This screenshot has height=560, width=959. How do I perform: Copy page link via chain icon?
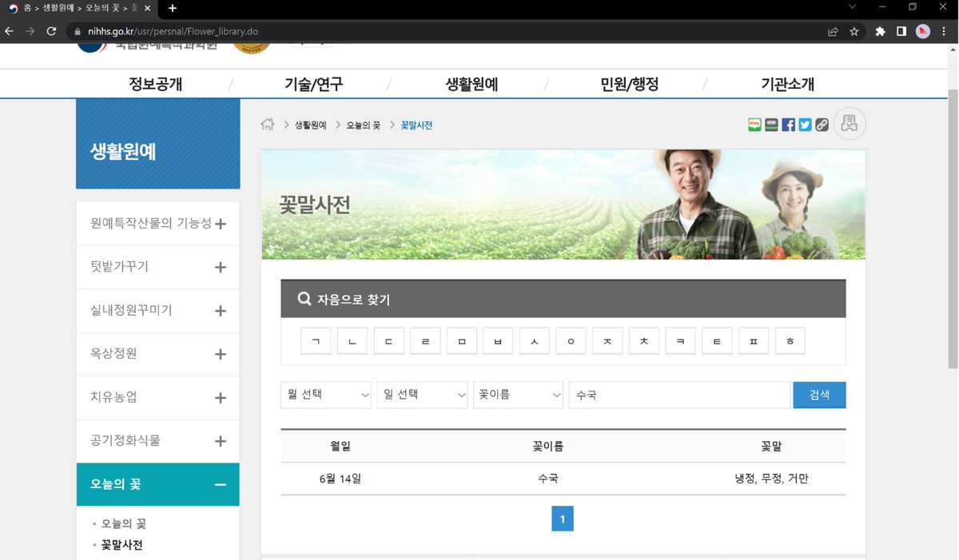tap(822, 125)
